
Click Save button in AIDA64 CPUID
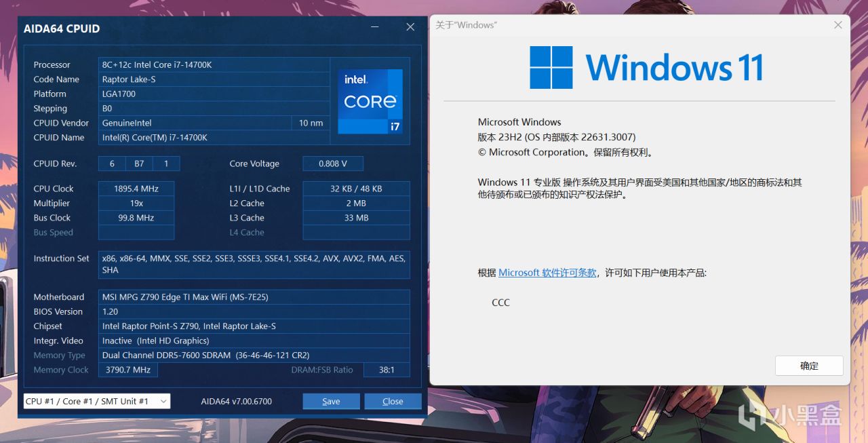point(331,401)
